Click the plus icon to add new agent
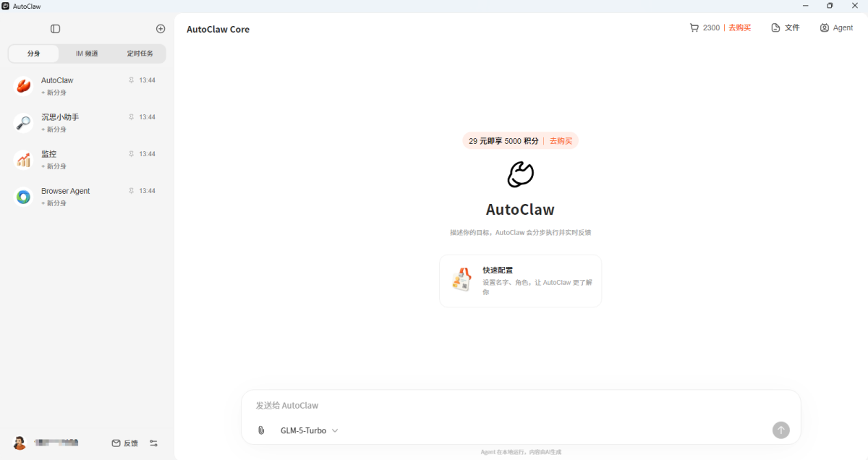 [161, 29]
